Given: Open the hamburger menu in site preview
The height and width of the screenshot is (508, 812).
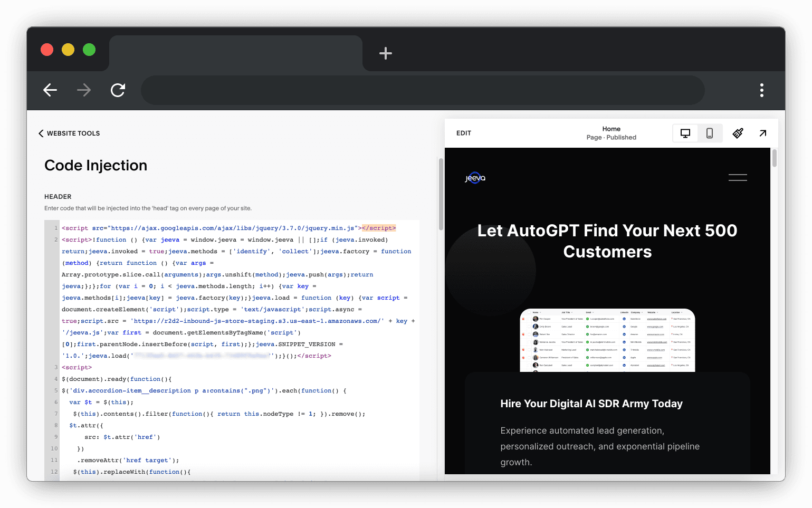Looking at the screenshot, I should [738, 178].
